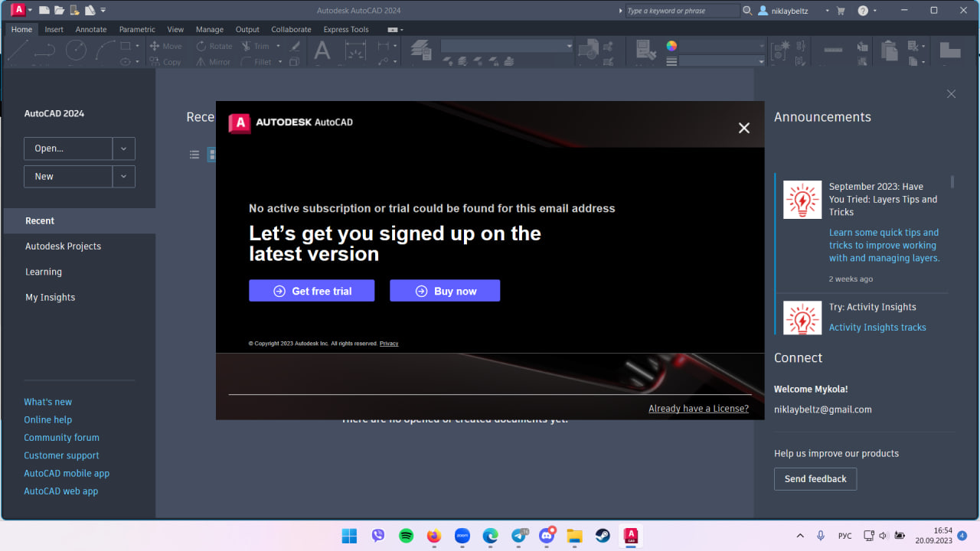
Task: Select the Line tool in the ribbon
Action: [x=18, y=51]
